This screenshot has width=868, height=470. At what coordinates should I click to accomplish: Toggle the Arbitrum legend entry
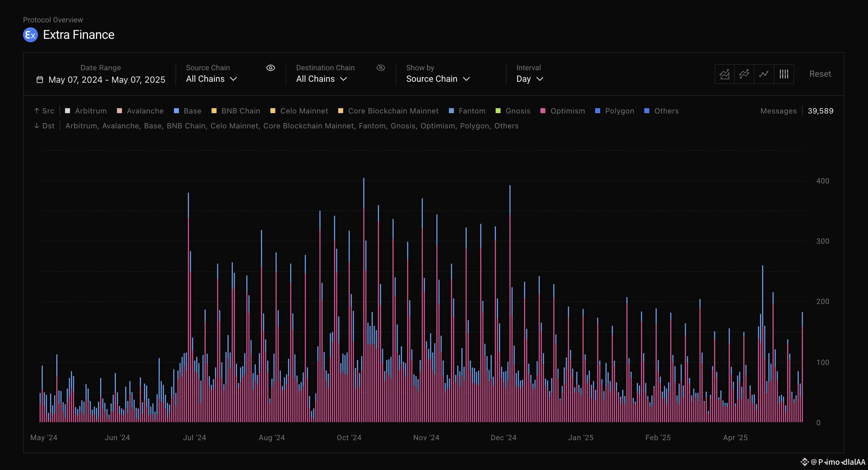pos(86,111)
